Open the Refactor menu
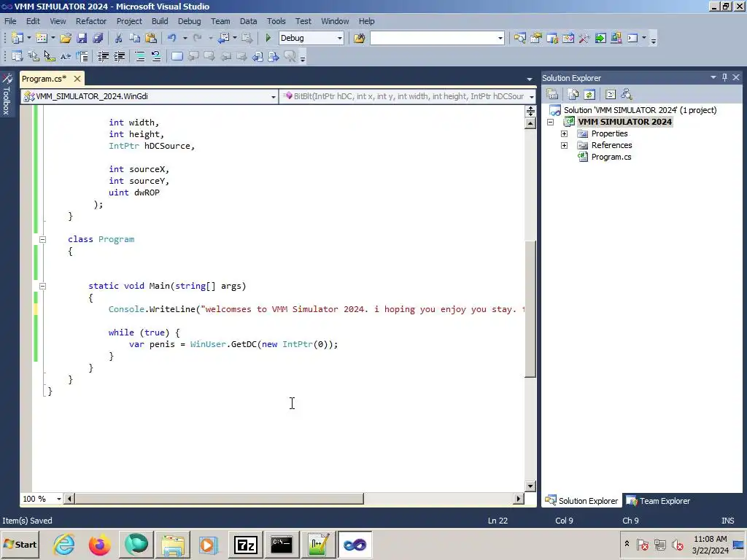 point(91,21)
